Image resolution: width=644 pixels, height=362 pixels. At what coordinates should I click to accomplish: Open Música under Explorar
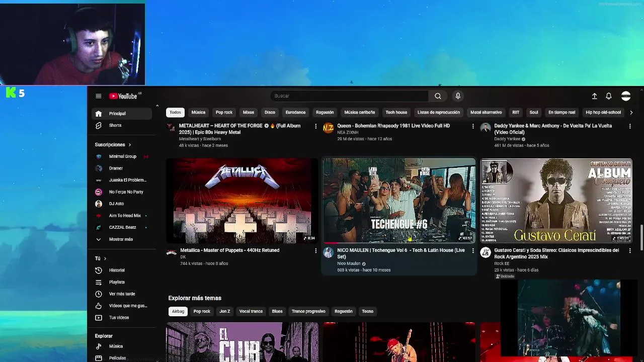[x=122, y=346]
